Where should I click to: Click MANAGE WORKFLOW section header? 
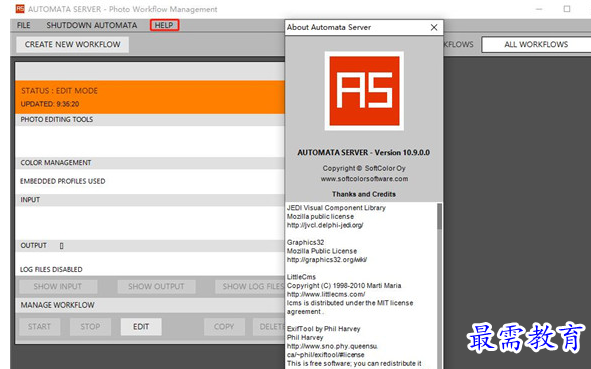point(150,305)
